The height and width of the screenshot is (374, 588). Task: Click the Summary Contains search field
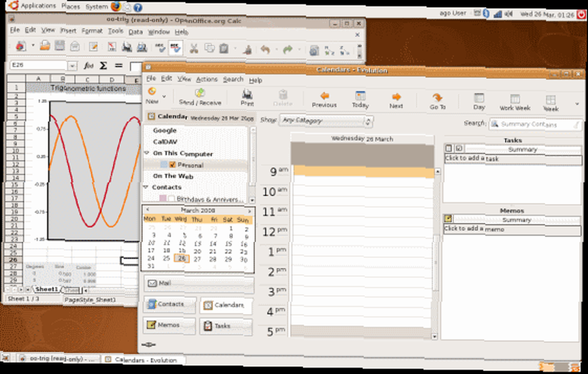(x=536, y=125)
